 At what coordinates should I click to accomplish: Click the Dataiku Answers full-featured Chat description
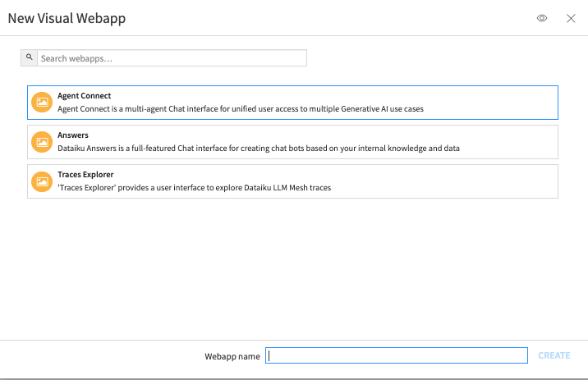259,148
